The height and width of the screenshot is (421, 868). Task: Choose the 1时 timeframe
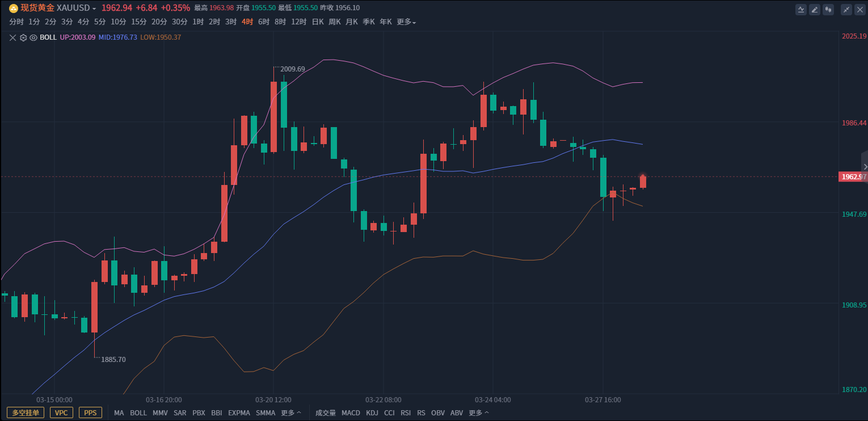pos(198,22)
